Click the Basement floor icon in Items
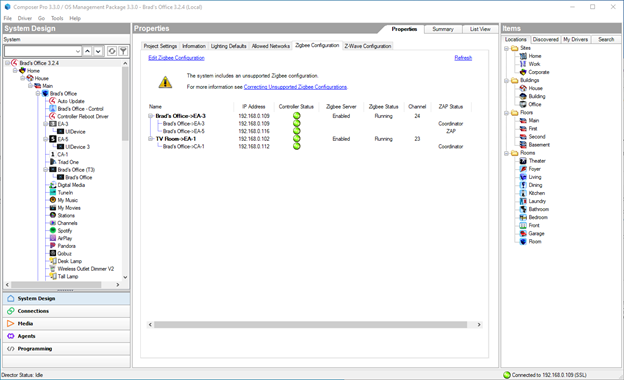624x380 pixels. click(x=523, y=144)
